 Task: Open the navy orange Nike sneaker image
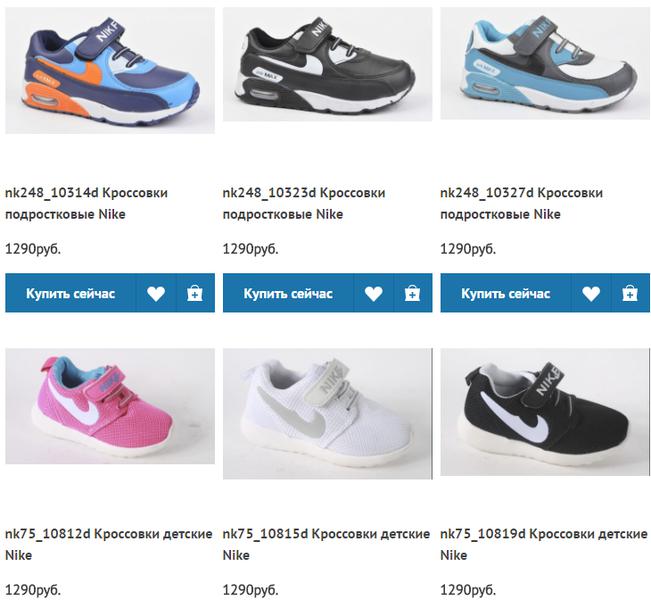click(x=110, y=71)
